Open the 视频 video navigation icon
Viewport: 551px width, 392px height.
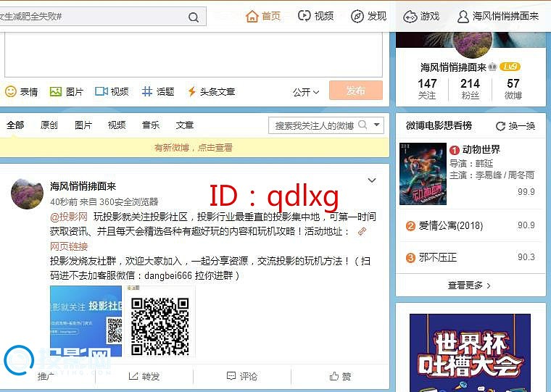pos(304,16)
